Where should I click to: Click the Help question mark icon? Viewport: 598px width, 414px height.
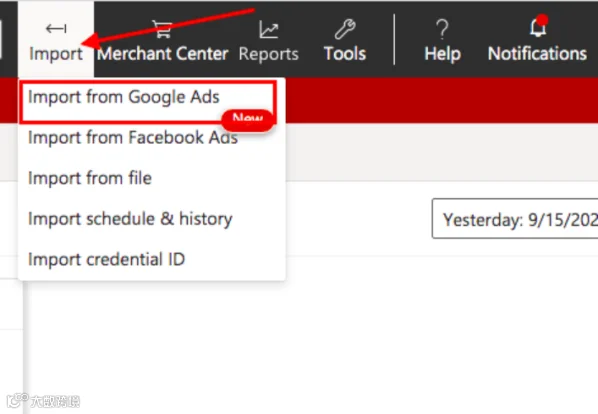pyautogui.click(x=442, y=29)
